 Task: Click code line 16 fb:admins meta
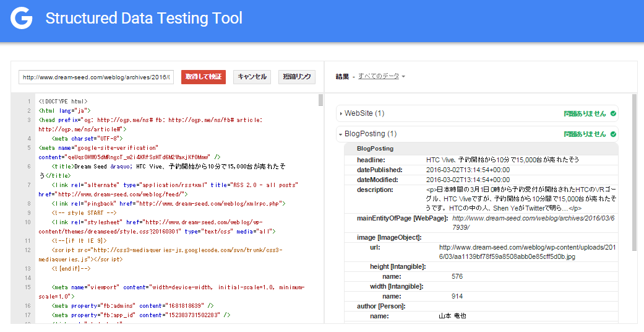pyautogui.click(x=132, y=305)
